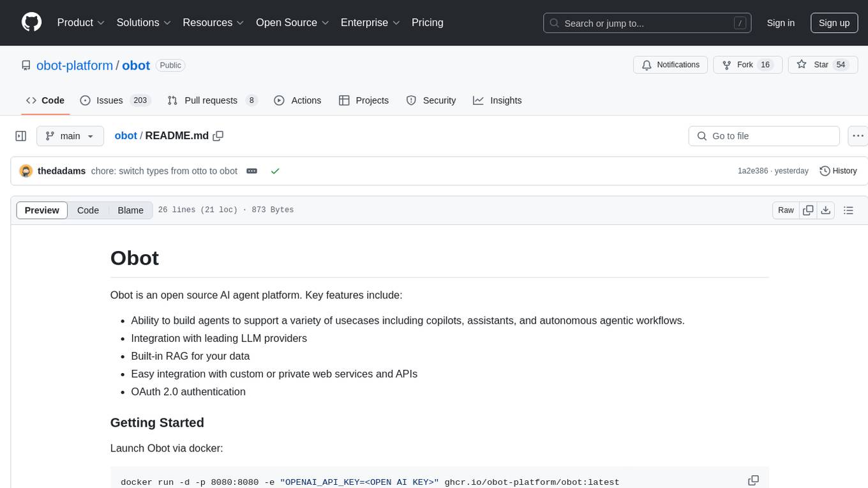The image size is (868, 488).
Task: Open the Projects tab
Action: click(364, 100)
